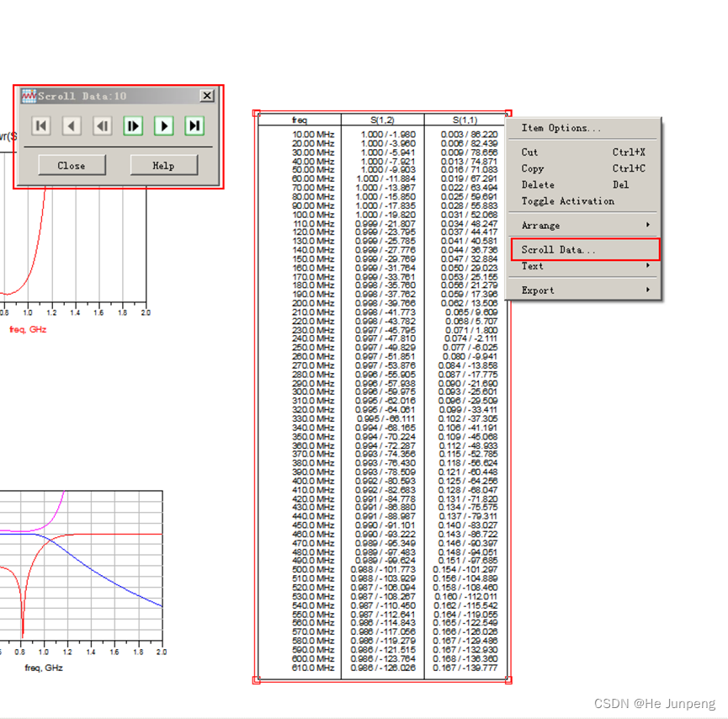Expand the Arrange submenu

541,225
